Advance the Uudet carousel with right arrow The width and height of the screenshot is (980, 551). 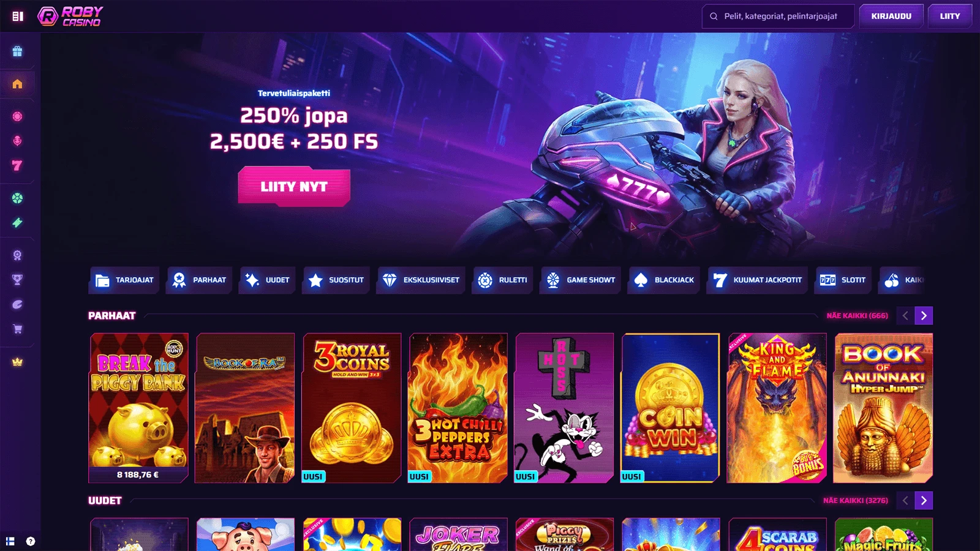(x=924, y=500)
